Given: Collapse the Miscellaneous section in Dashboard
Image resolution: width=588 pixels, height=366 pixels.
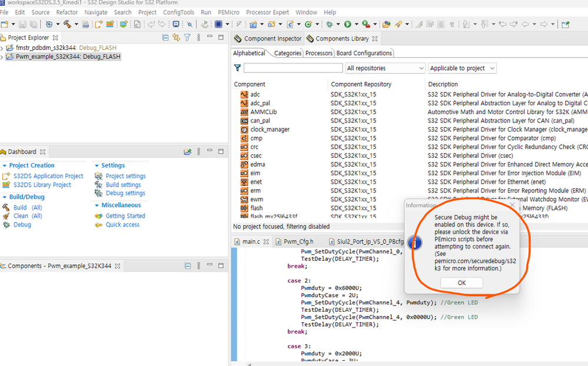Looking at the screenshot, I should (97, 205).
